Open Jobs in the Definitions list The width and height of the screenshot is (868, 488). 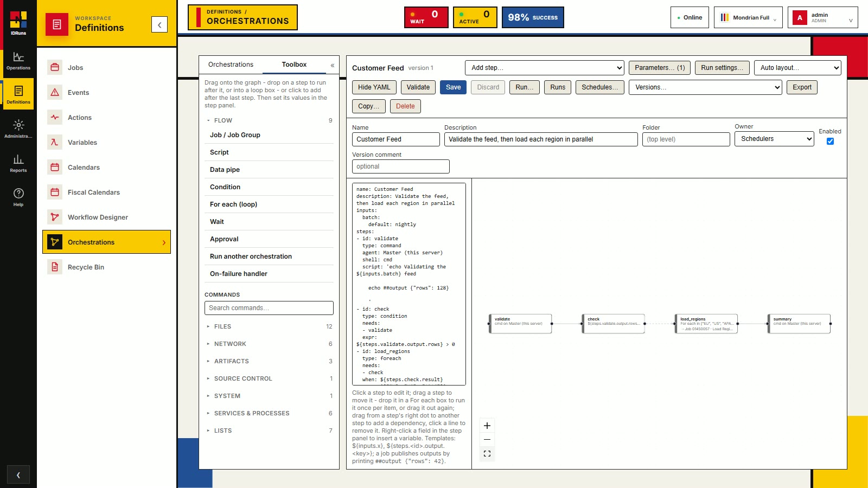[106, 68]
